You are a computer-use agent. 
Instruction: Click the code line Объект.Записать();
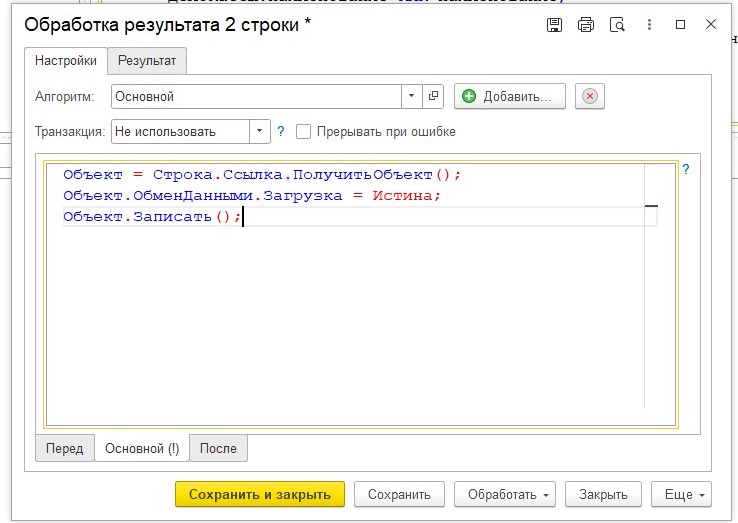152,217
